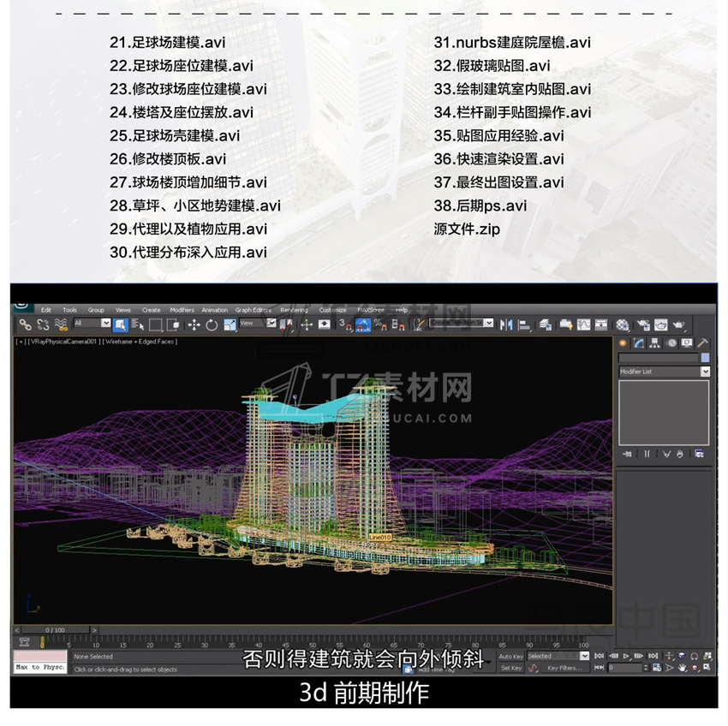This screenshot has height=726, width=728.
Task: Click the Play Animation button
Action: pyautogui.click(x=625, y=656)
